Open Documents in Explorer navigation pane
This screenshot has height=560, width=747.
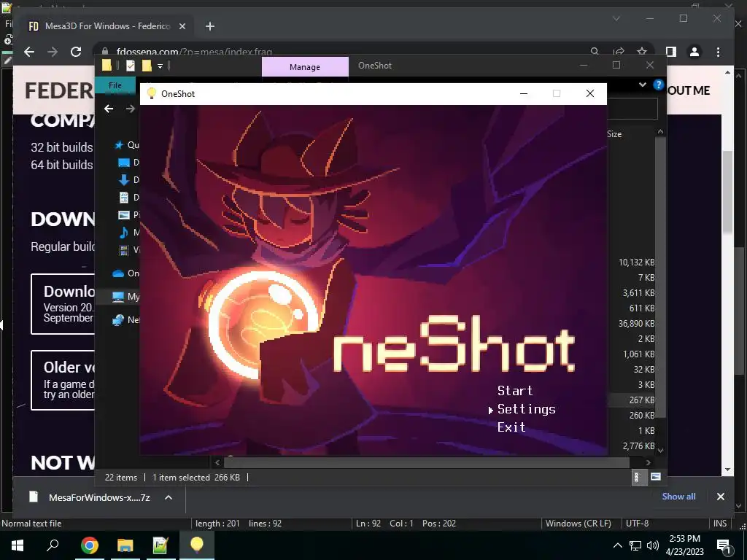pyautogui.click(x=128, y=197)
